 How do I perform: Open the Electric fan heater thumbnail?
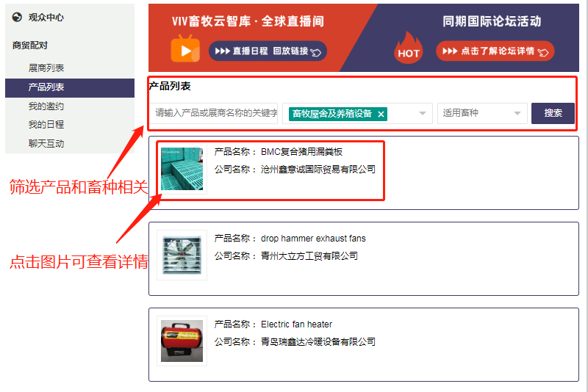coord(182,341)
